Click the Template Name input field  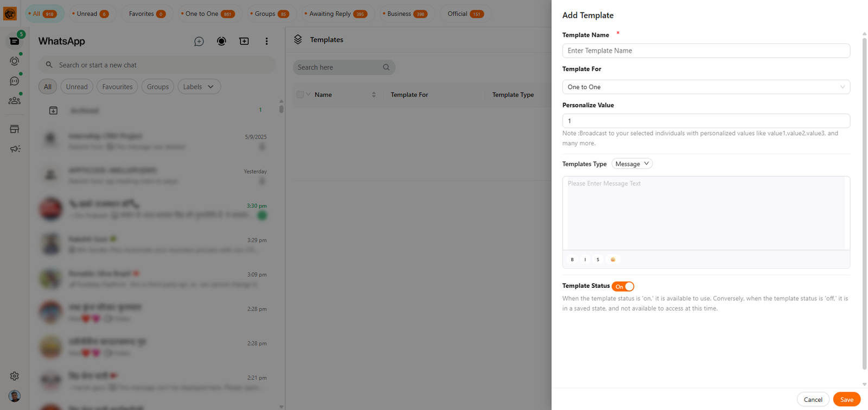click(x=705, y=51)
